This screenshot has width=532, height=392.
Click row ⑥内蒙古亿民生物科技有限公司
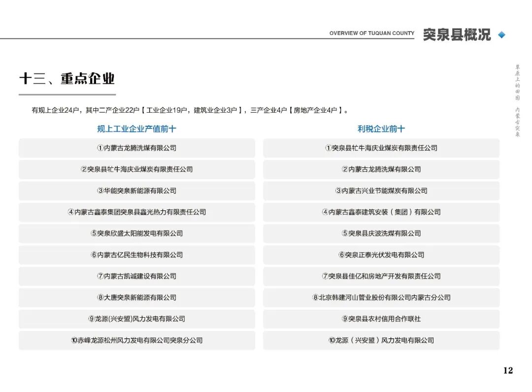pos(137,255)
